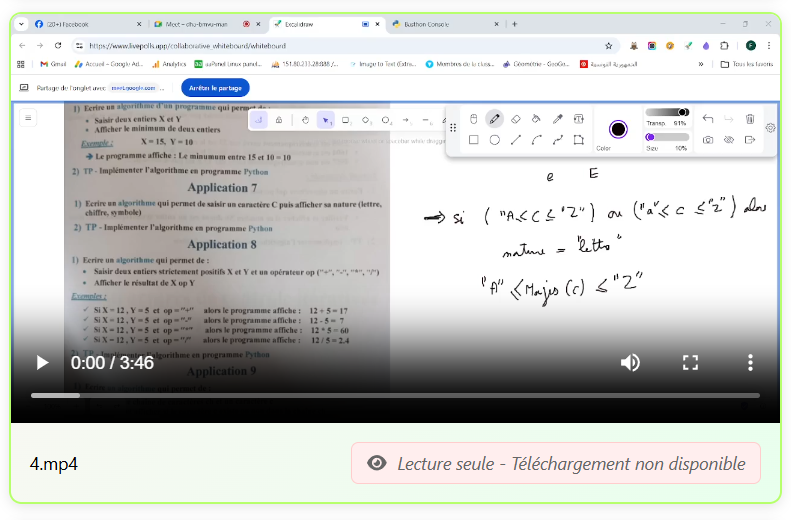Enter fullscreen video mode
The width and height of the screenshot is (791, 520).
690,363
